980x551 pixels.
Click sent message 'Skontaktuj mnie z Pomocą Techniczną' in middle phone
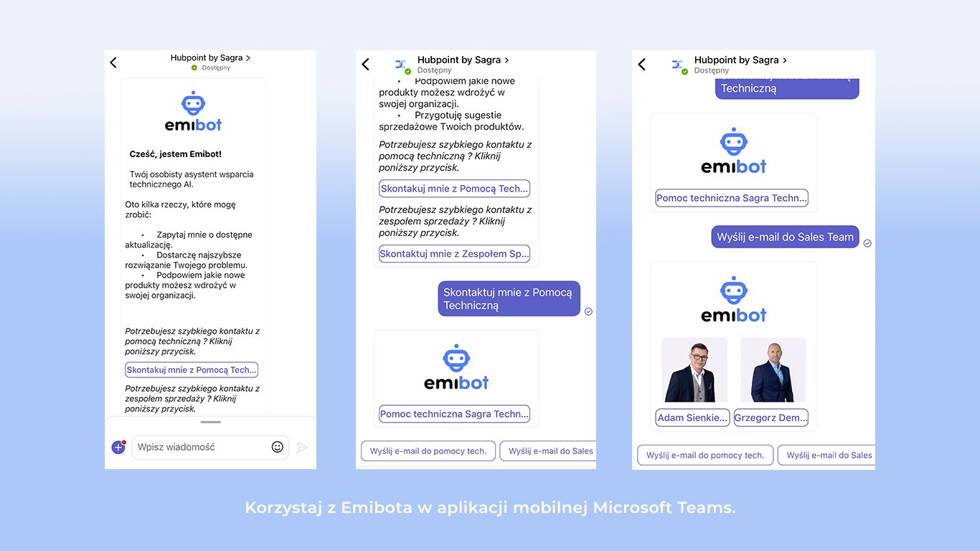pos(509,298)
